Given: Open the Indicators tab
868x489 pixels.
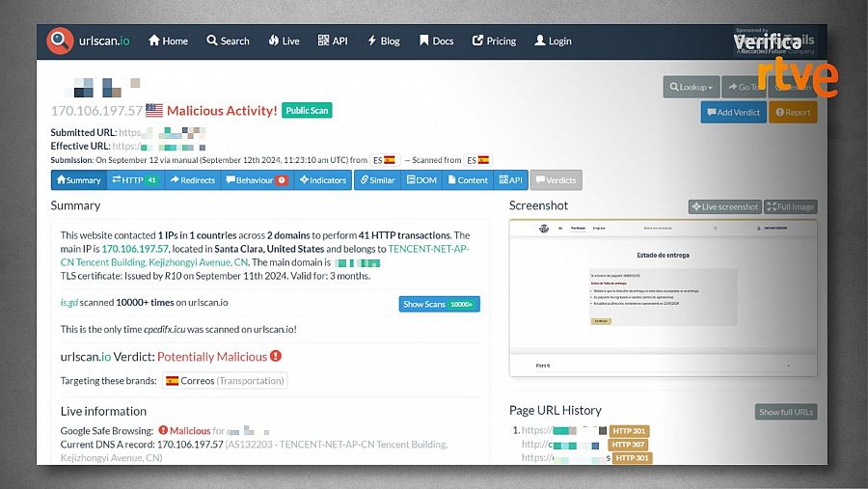Looking at the screenshot, I should coord(323,180).
